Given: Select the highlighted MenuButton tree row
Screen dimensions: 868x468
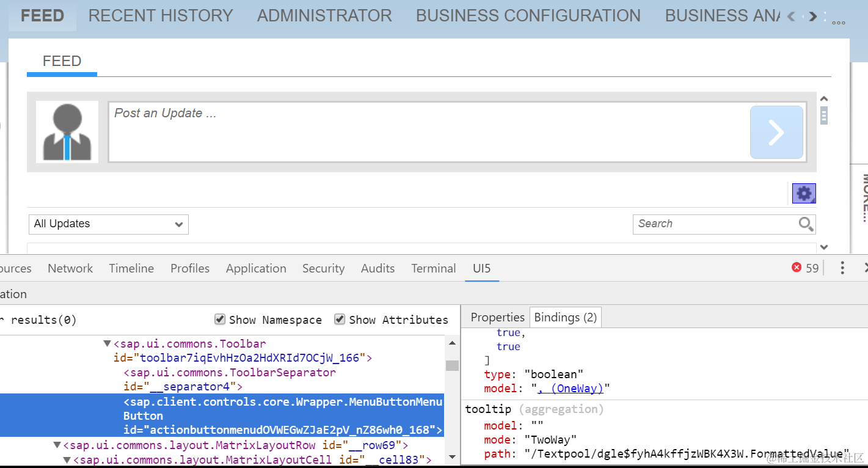Looking at the screenshot, I should (x=222, y=415).
